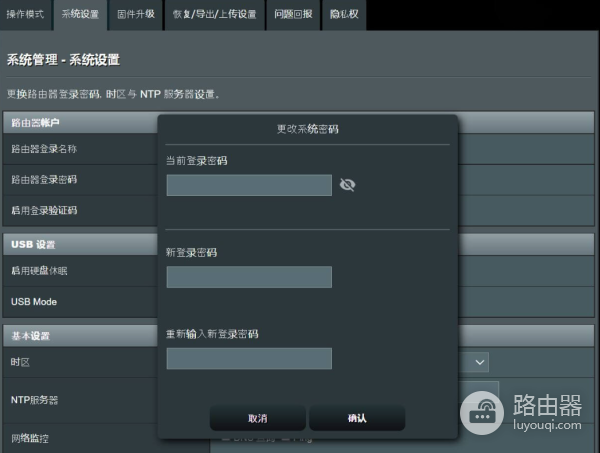Focus the 新登录密码 input field
Viewport: 600px width, 453px height.
(x=249, y=277)
